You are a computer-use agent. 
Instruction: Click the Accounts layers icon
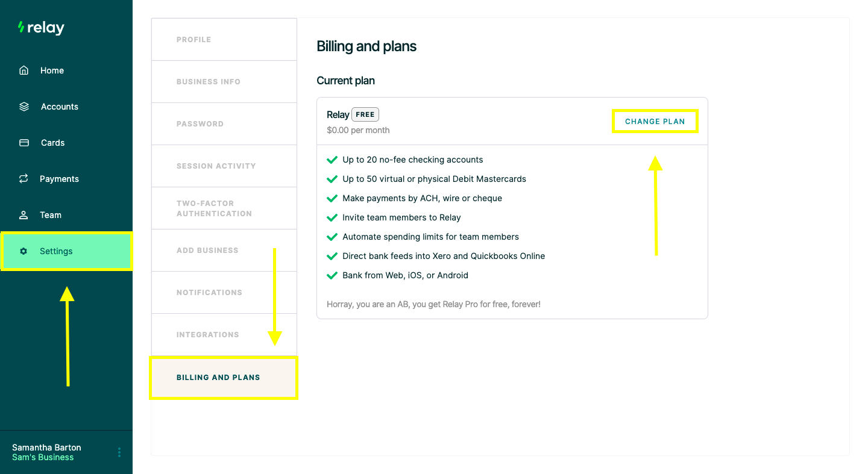[24, 107]
